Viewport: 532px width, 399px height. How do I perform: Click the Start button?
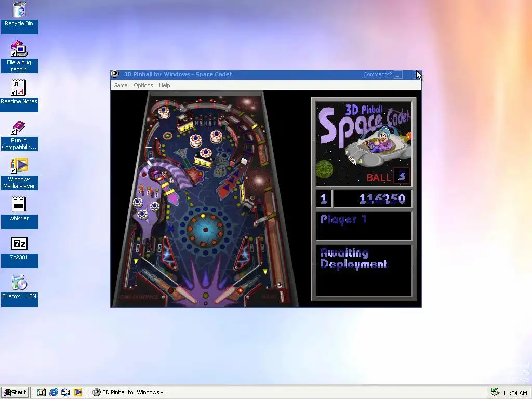pos(15,392)
